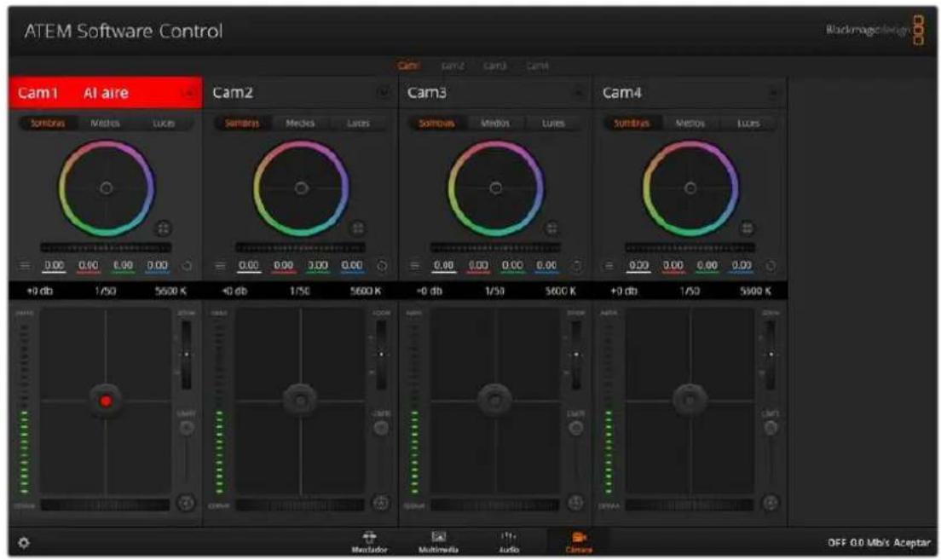Click Cam1 red channel value field

pyautogui.click(x=89, y=266)
